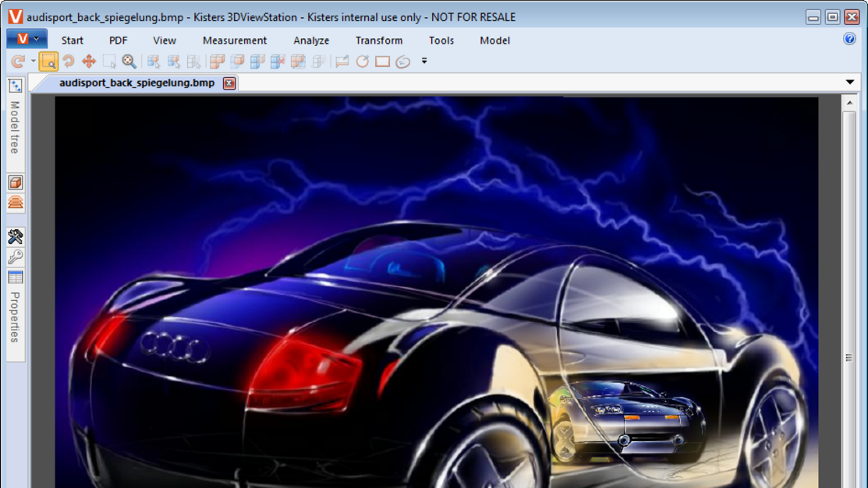Click the vertical scrollbar up arrow

pyautogui.click(x=850, y=102)
